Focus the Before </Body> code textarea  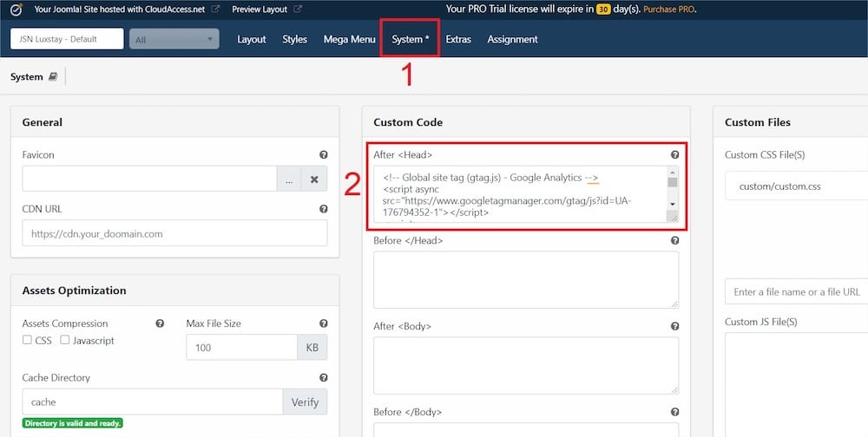point(526,430)
